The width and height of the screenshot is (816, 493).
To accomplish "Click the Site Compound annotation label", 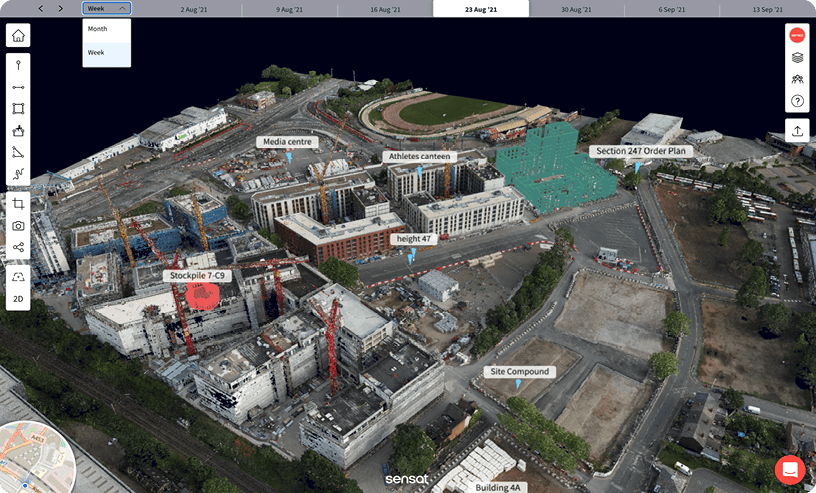I will click(519, 372).
